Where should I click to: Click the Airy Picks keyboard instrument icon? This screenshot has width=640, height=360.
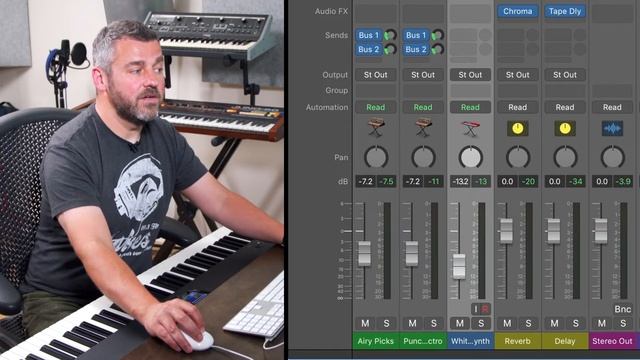[x=376, y=128]
